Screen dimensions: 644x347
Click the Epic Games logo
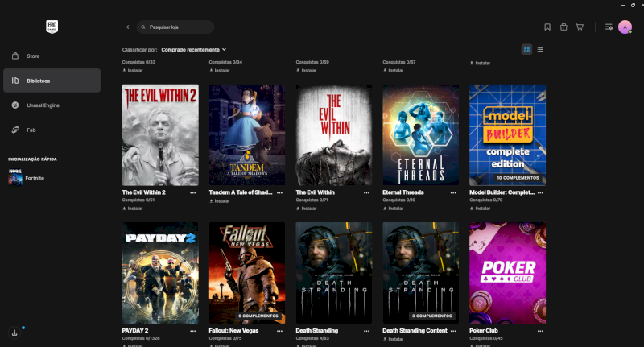(52, 27)
